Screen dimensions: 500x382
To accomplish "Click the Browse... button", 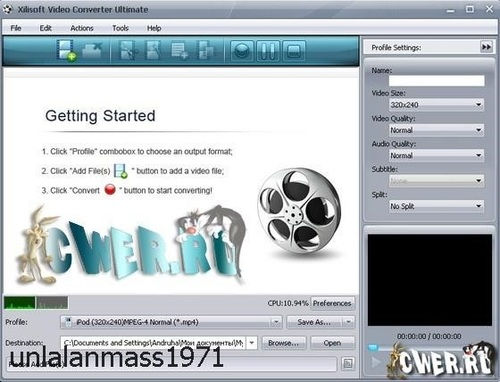I will point(283,343).
